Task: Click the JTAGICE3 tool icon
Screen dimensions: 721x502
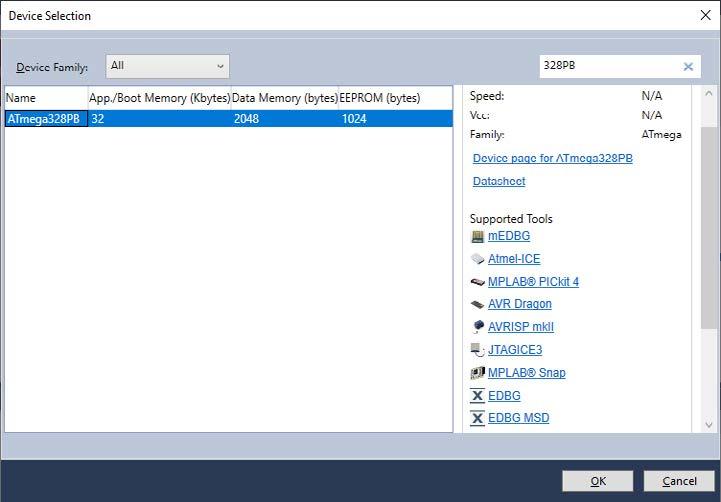Action: point(477,350)
